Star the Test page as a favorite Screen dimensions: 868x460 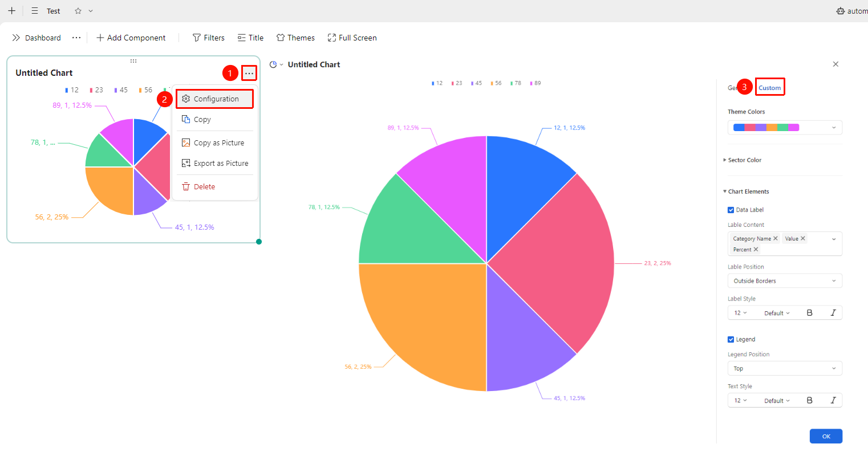point(78,11)
